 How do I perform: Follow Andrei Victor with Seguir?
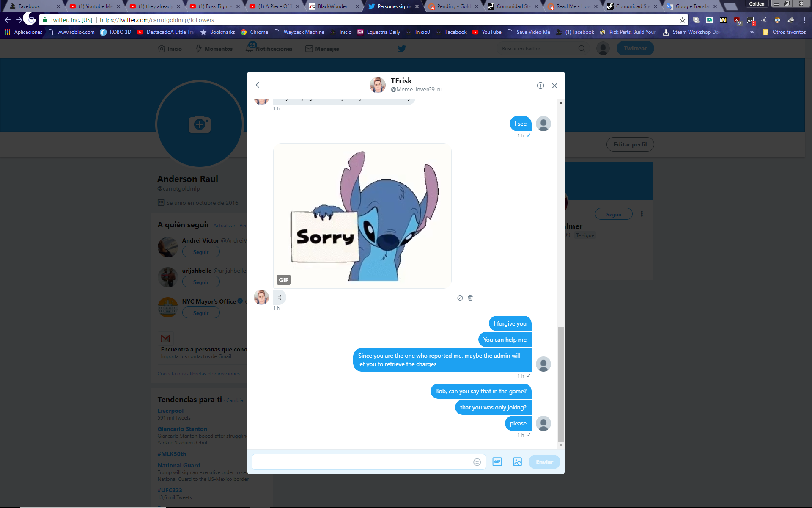coord(201,252)
